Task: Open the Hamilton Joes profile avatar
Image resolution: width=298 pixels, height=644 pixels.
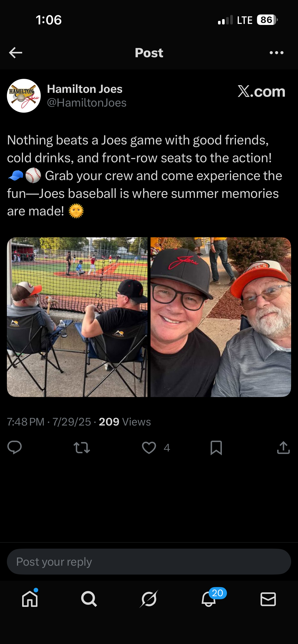Action: point(24,96)
